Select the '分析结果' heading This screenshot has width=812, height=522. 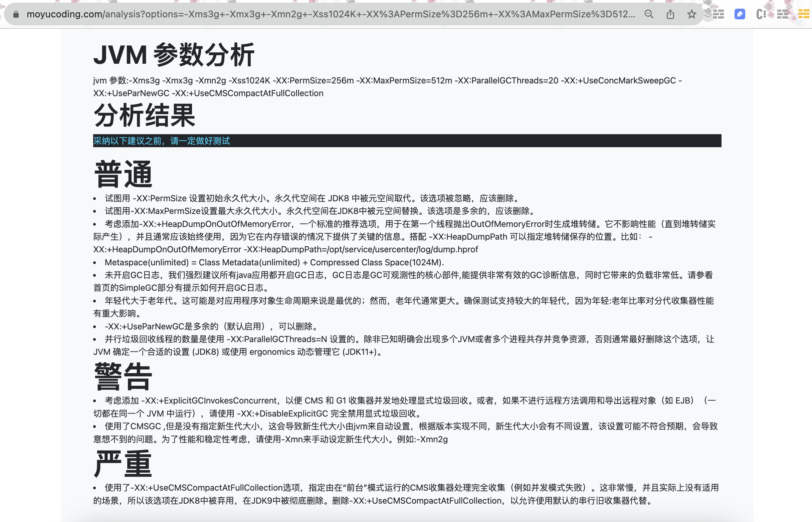click(144, 116)
